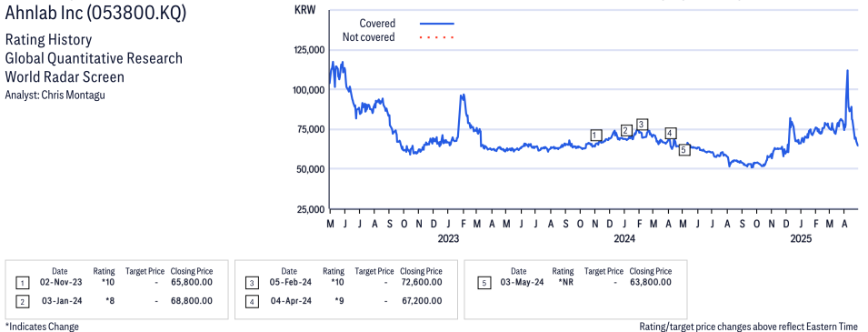The image size is (868, 332).
Task: Click the price spike peak near February 2023
Action: coord(463,96)
